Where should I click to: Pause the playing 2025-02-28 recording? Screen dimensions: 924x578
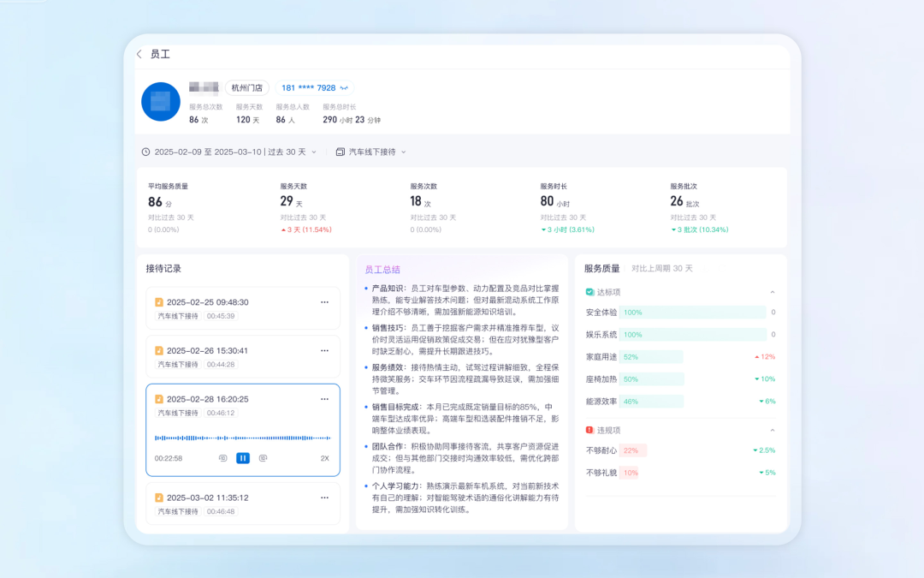coord(243,458)
